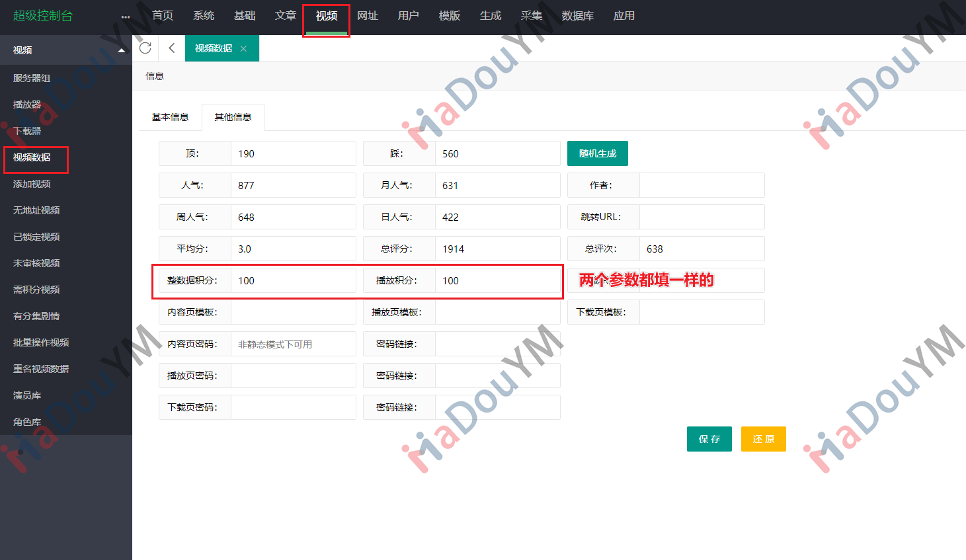
Task: Collapse the 视频 sidebar section
Action: (121, 50)
